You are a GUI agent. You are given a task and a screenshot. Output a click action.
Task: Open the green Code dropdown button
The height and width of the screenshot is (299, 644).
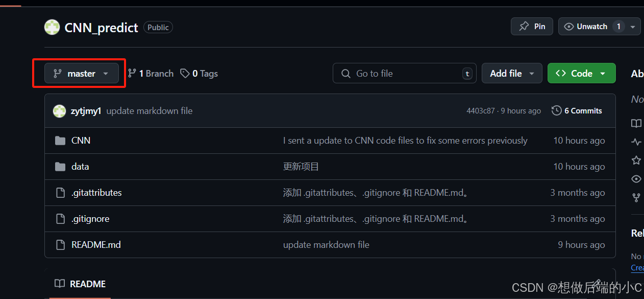coord(581,74)
